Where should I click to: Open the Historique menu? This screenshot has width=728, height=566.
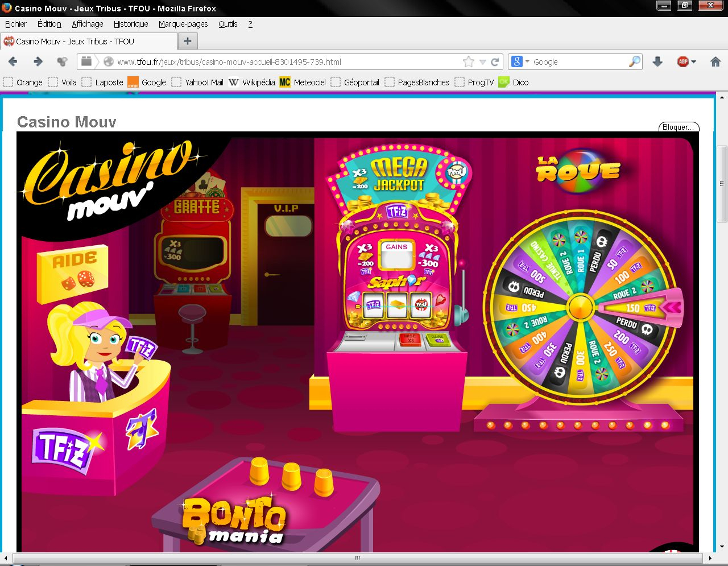click(130, 24)
